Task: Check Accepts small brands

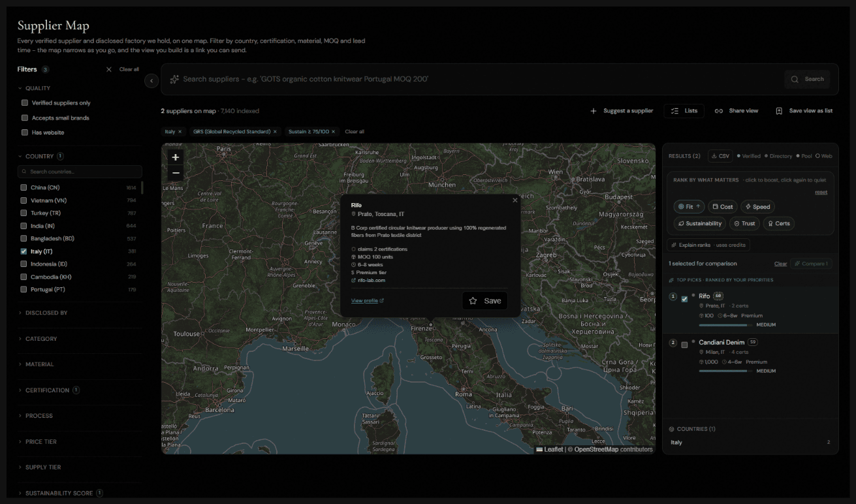Action: (x=25, y=118)
